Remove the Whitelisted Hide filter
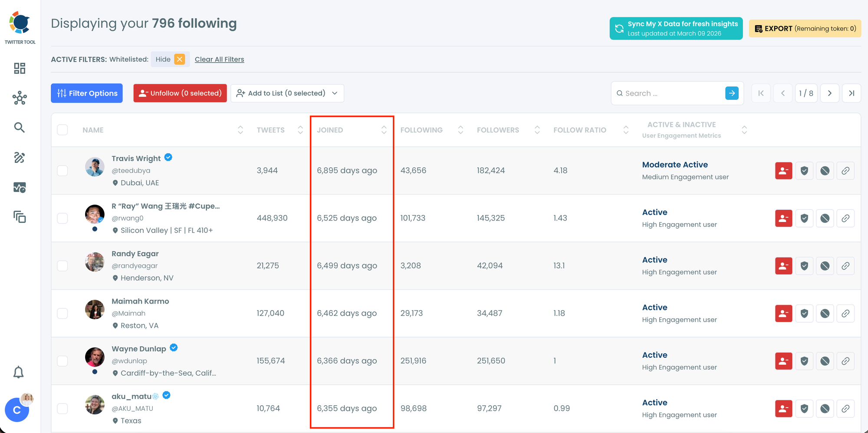 pos(180,59)
